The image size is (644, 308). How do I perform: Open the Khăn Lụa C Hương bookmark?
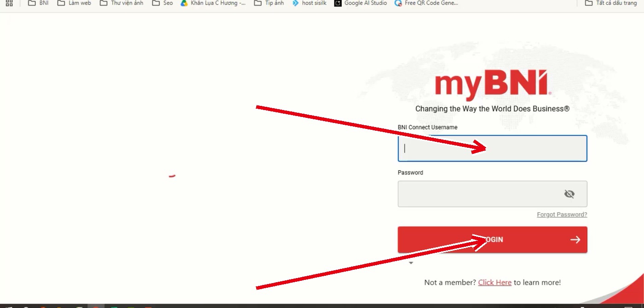click(213, 3)
